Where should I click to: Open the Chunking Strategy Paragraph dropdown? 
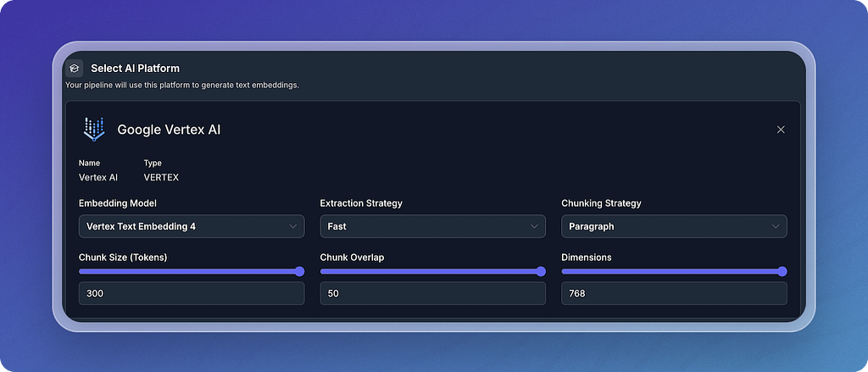tap(674, 226)
